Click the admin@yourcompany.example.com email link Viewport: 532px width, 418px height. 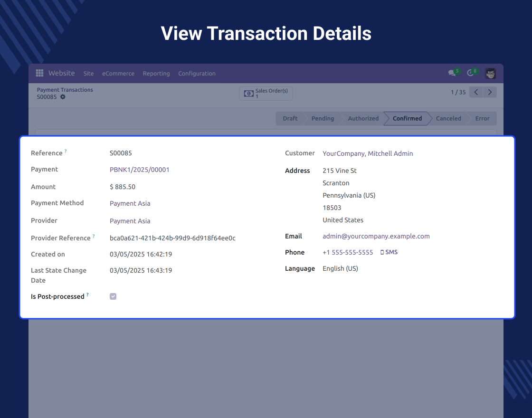tap(376, 237)
